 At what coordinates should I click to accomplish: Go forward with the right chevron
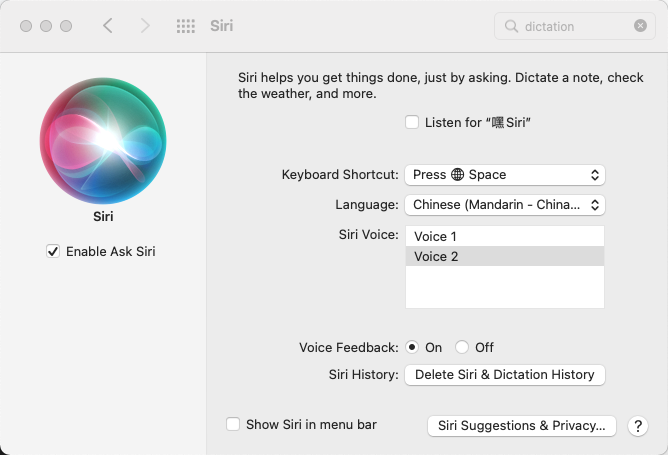145,26
